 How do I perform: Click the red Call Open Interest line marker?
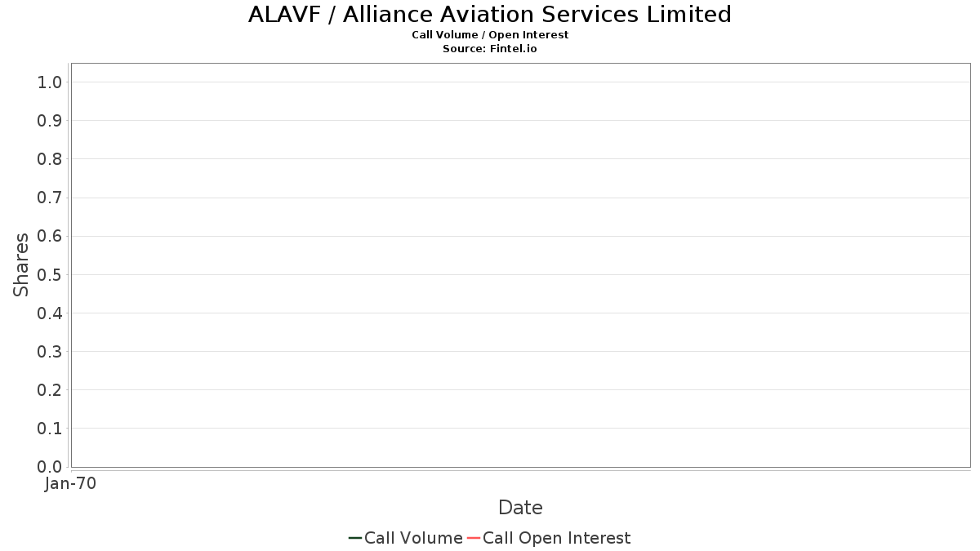[x=473, y=538]
